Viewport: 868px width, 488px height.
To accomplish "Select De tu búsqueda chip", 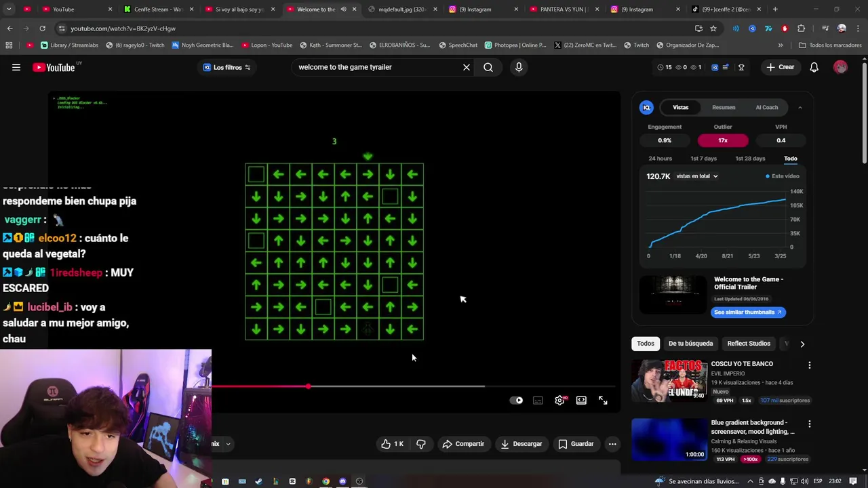I will (x=691, y=344).
